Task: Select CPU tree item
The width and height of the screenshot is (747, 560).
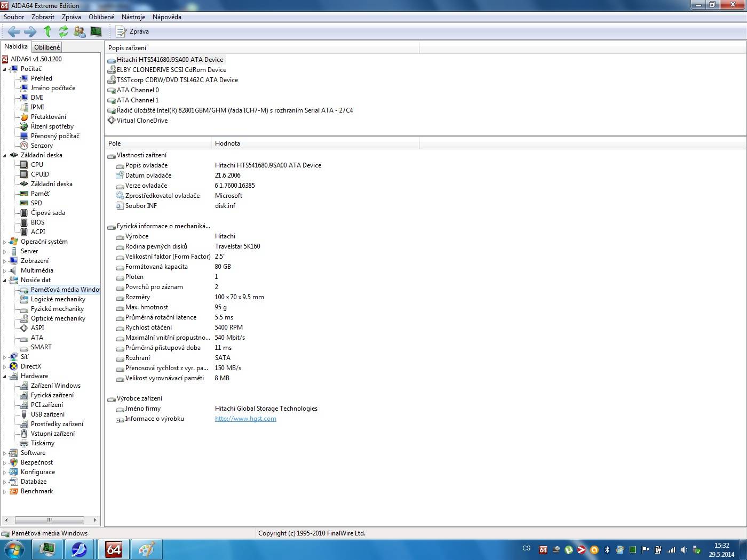Action: (x=37, y=165)
